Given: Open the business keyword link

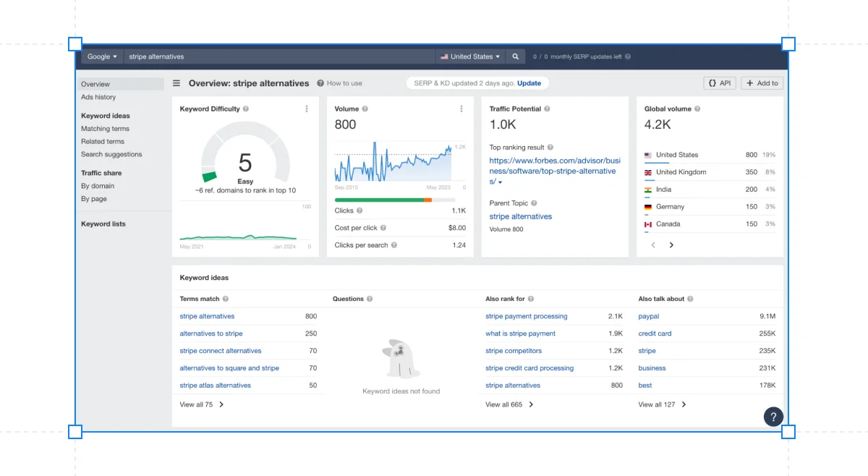Looking at the screenshot, I should 652,368.
